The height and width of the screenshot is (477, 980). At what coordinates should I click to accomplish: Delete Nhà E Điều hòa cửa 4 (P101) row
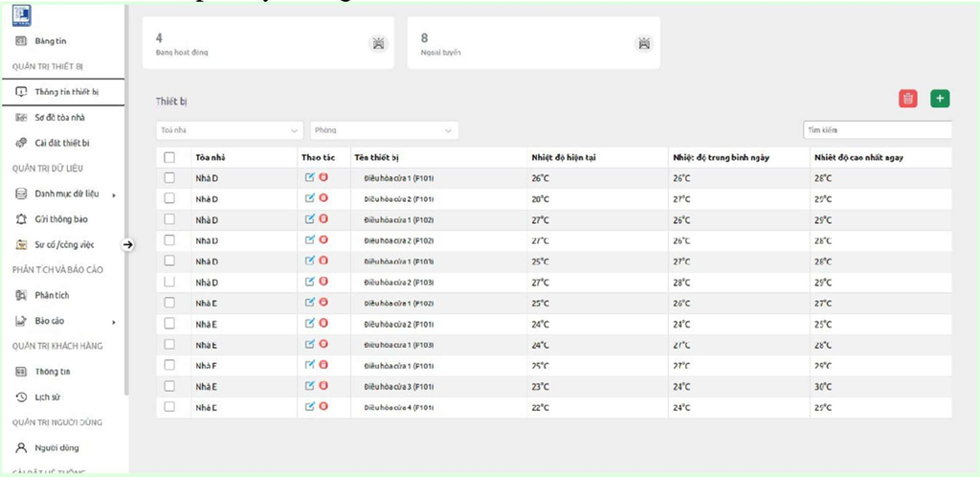[x=323, y=406]
